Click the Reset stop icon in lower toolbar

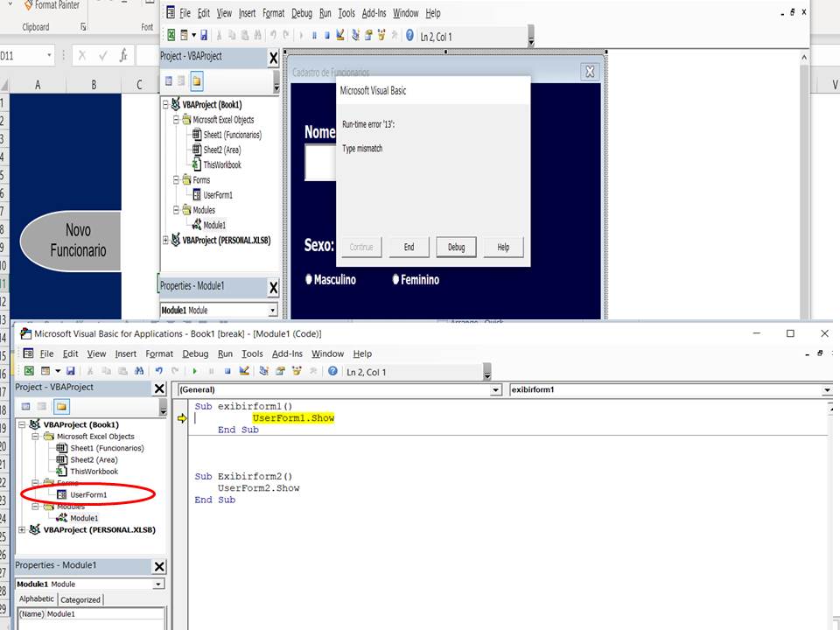click(227, 371)
